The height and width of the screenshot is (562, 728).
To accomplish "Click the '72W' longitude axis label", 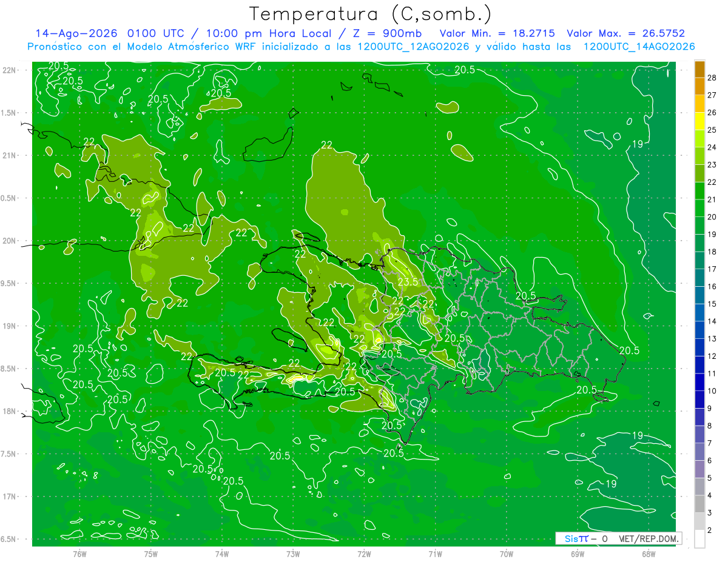I will click(364, 554).
